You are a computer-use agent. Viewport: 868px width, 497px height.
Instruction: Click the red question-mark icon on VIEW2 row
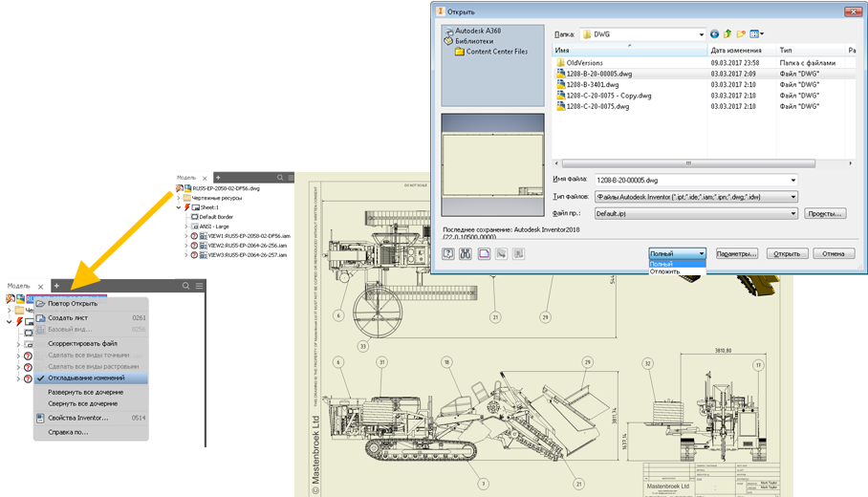click(x=194, y=246)
